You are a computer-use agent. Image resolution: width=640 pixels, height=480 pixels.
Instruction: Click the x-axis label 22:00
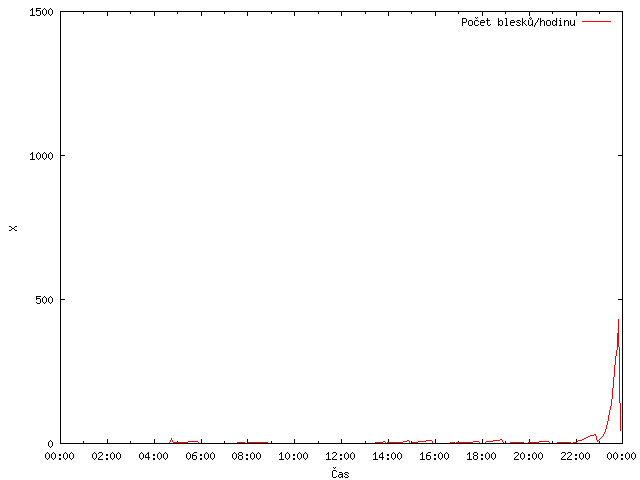coord(575,456)
